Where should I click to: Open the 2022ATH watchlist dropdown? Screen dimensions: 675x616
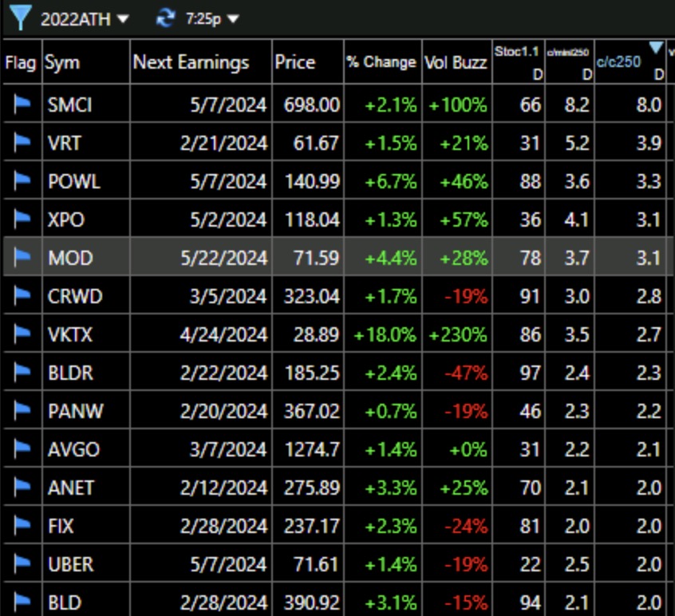[85, 19]
